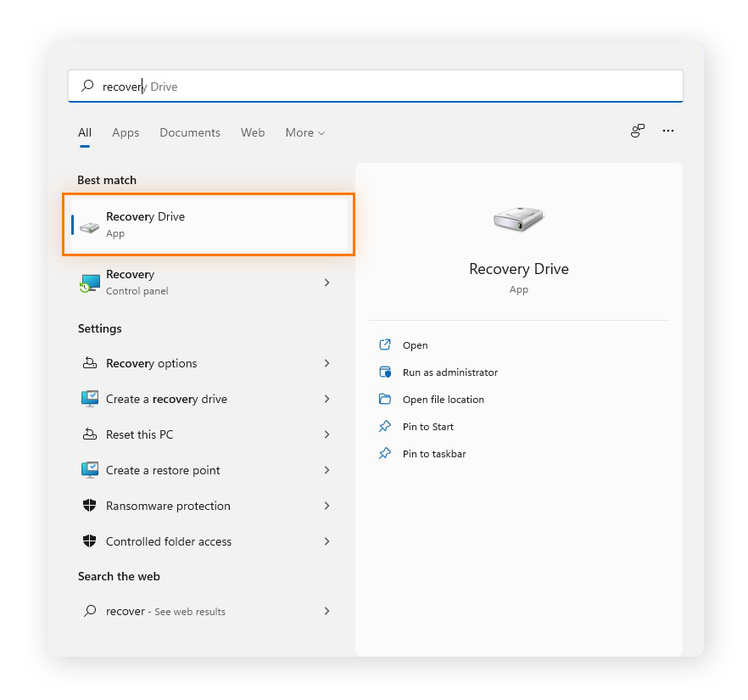
Task: Click the Recovery Control panel icon
Action: click(89, 282)
